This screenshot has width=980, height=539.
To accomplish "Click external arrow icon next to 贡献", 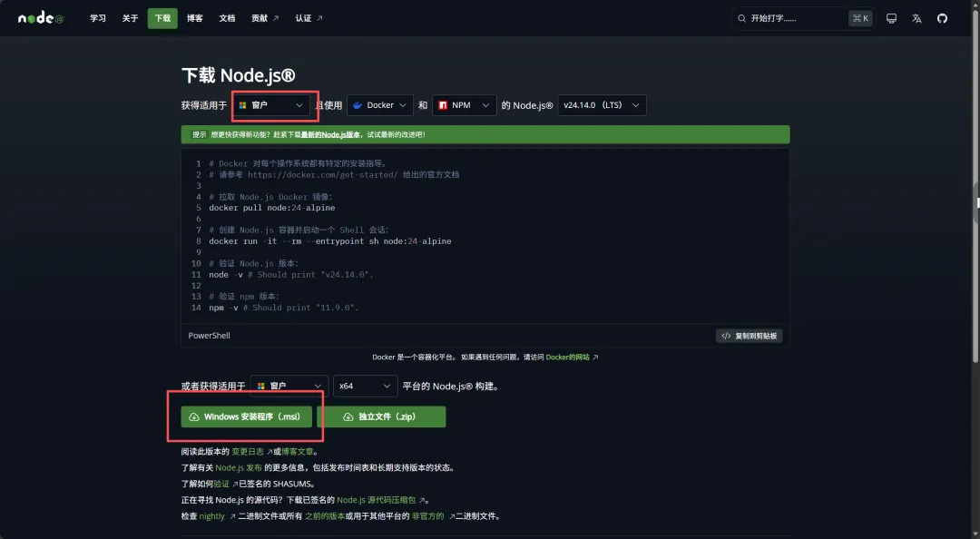I will [276, 18].
